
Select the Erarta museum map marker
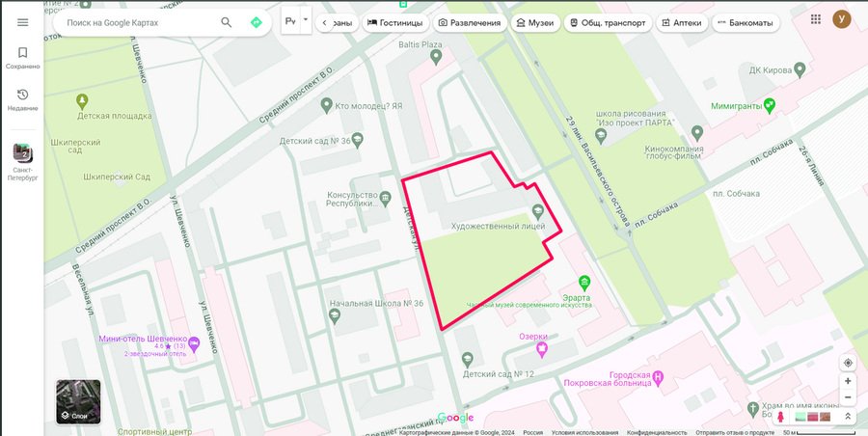584,283
